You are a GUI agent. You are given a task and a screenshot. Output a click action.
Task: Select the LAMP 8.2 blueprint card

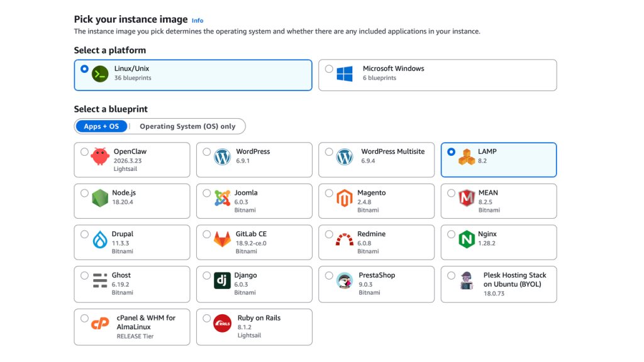pos(499,160)
